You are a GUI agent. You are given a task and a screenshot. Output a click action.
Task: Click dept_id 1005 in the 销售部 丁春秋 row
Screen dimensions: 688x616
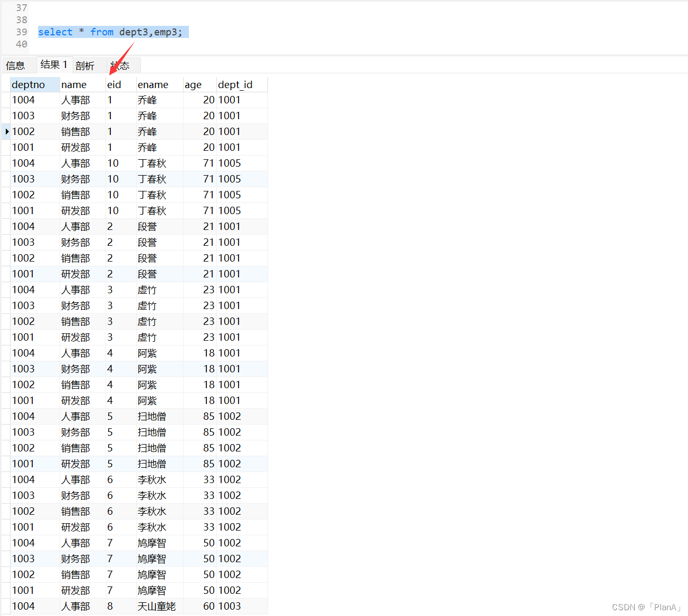tap(242, 195)
